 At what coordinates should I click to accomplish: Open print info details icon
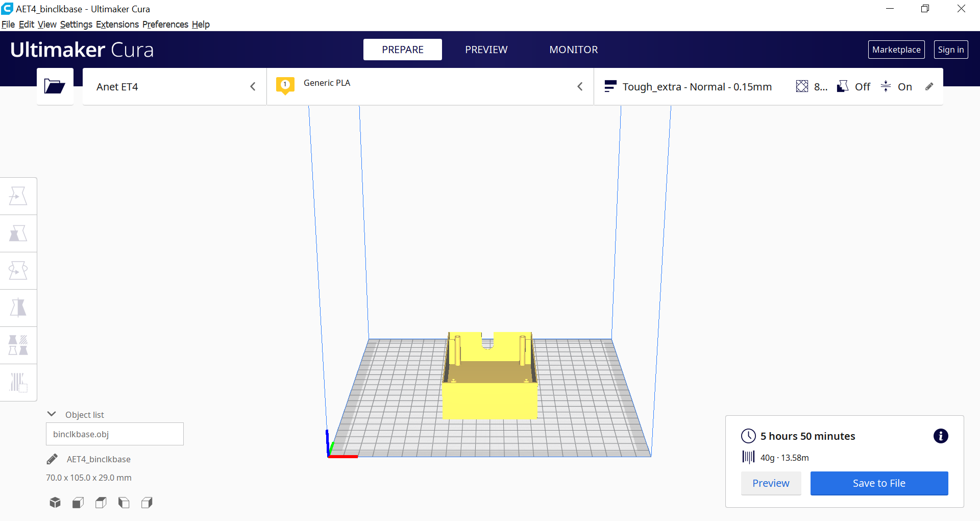tap(941, 436)
